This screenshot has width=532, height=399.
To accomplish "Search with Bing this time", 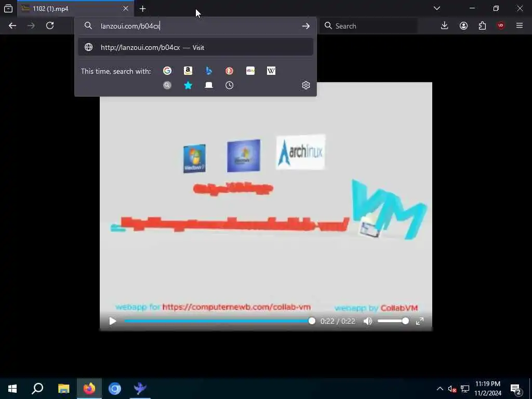I will point(209,71).
